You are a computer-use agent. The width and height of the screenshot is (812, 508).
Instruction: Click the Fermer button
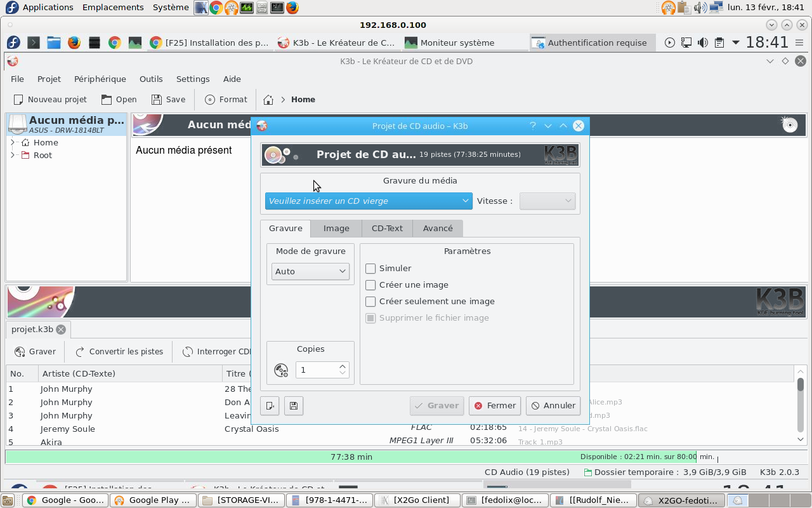click(495, 406)
